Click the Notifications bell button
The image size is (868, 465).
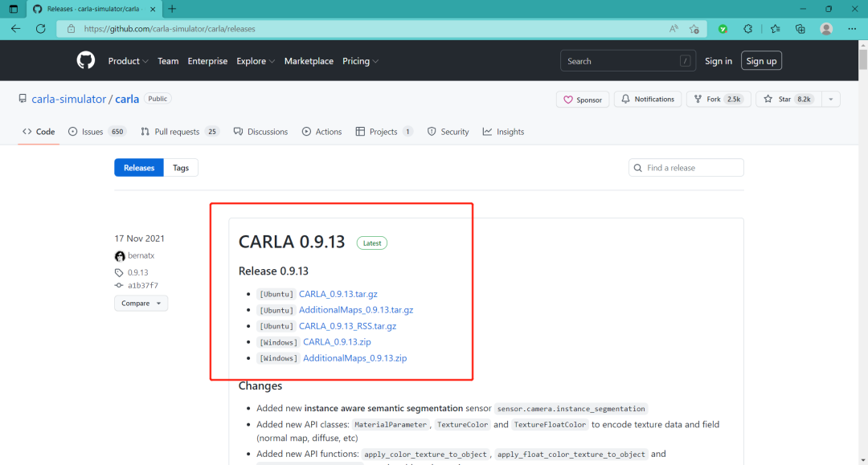coord(648,99)
